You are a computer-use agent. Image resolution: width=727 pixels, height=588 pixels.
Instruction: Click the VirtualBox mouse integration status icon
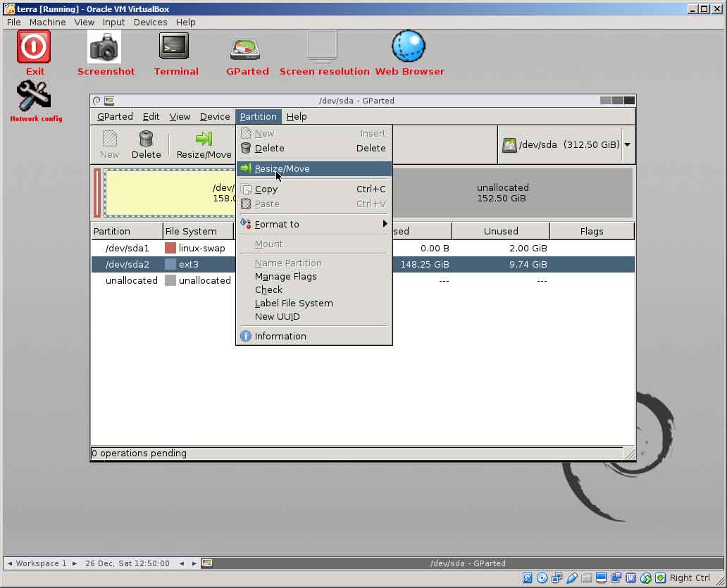[x=646, y=578]
